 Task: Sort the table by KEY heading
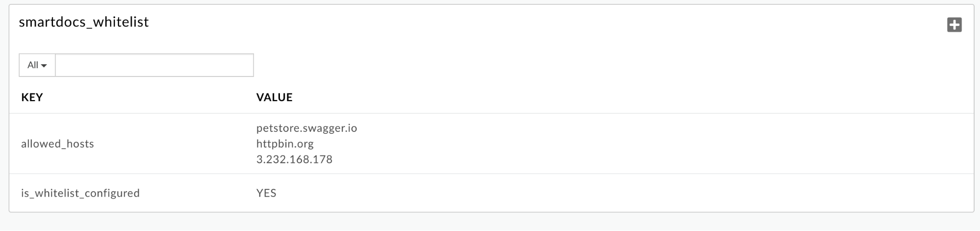[32, 97]
